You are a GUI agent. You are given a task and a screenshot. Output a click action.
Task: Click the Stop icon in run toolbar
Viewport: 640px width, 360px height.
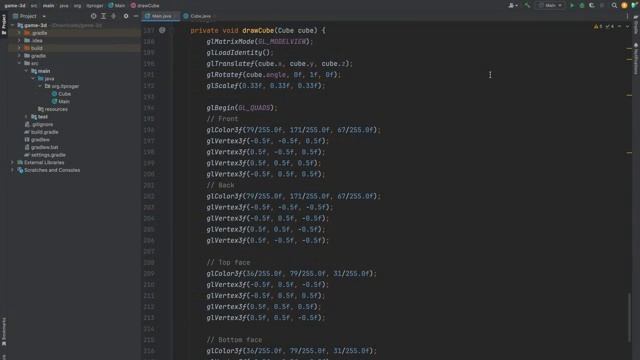[602, 5]
